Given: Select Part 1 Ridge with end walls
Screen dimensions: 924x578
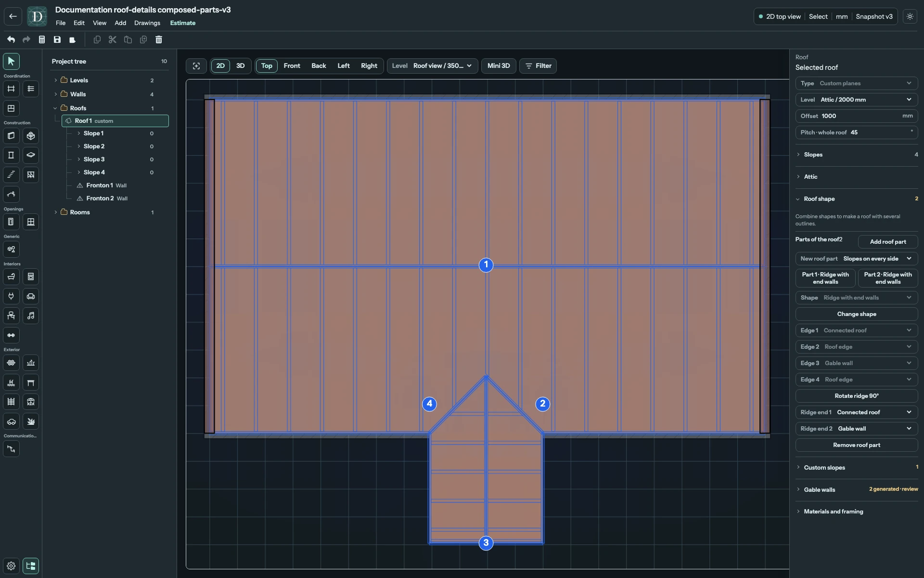Looking at the screenshot, I should tap(825, 278).
